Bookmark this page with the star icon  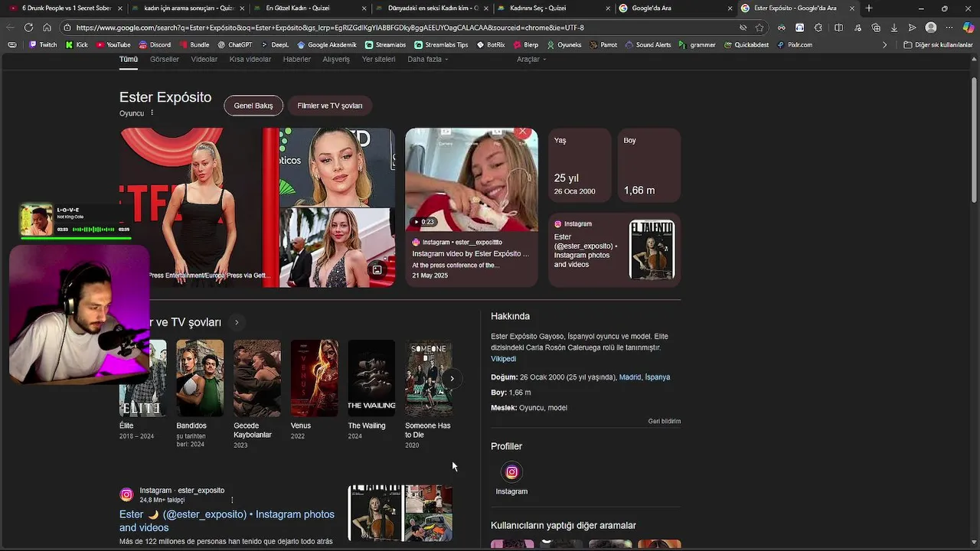point(759,28)
